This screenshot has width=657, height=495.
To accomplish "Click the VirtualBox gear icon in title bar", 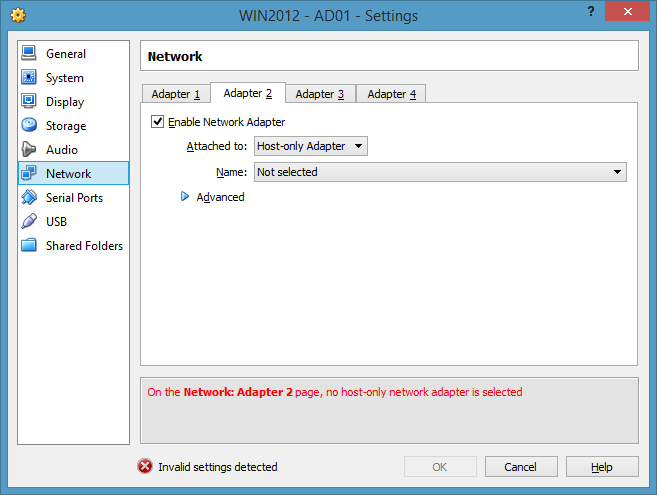I will pyautogui.click(x=17, y=16).
